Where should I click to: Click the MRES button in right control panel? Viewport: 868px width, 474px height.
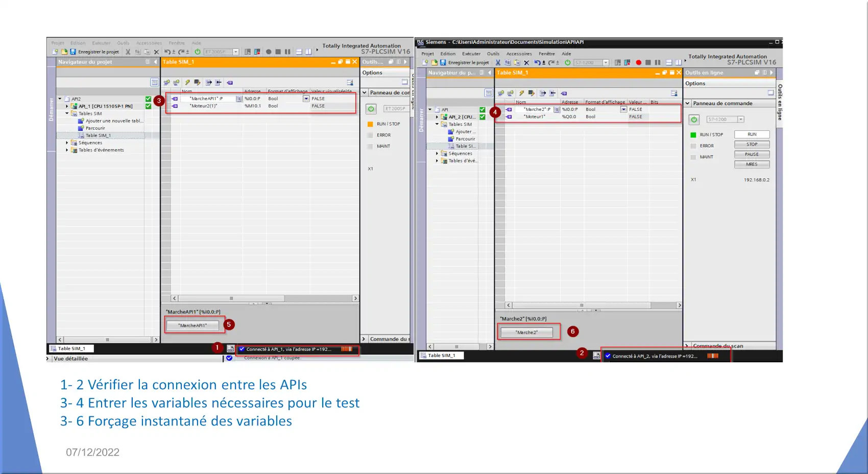tap(752, 164)
